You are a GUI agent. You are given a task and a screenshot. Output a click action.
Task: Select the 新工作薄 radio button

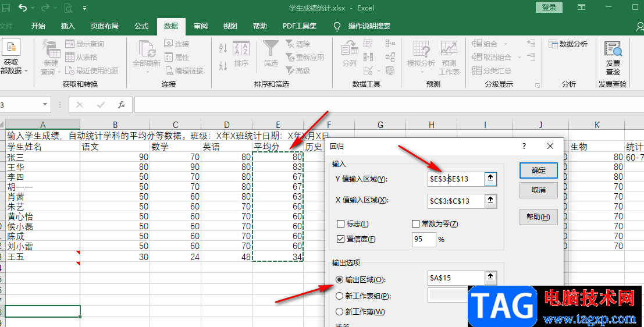pos(339,312)
